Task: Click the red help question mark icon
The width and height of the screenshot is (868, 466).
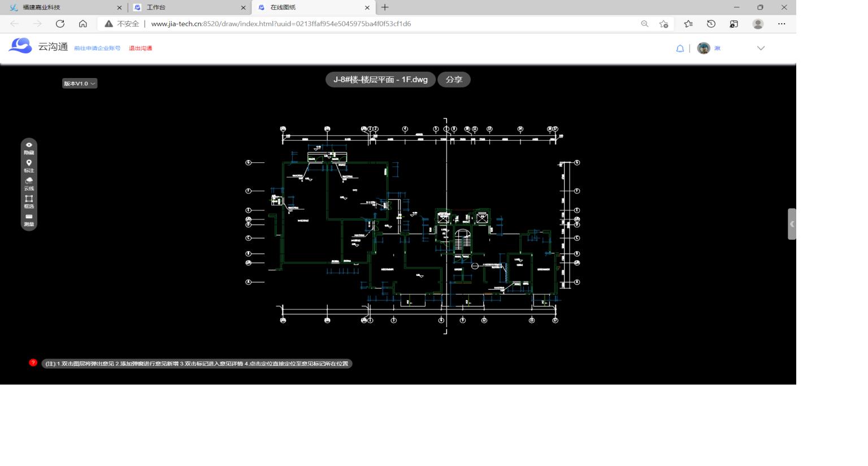Action: click(33, 363)
